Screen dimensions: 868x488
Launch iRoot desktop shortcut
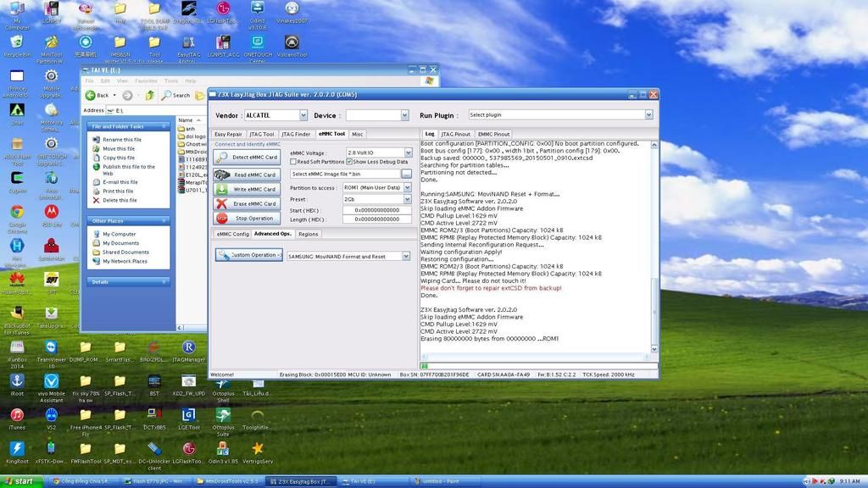coord(17,385)
